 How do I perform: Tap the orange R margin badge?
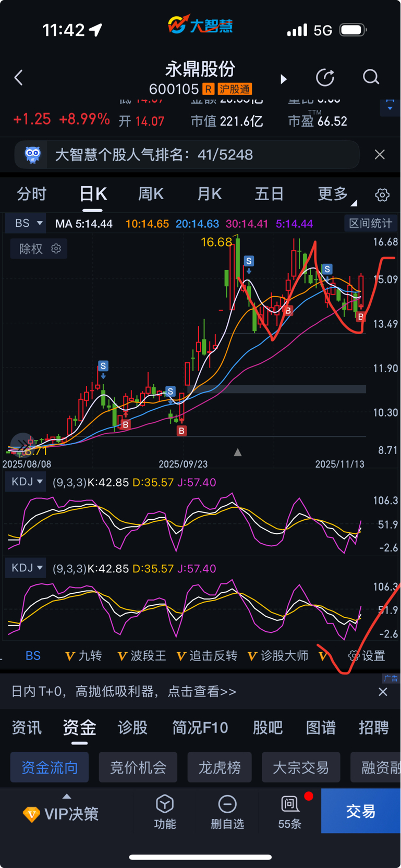(209, 89)
